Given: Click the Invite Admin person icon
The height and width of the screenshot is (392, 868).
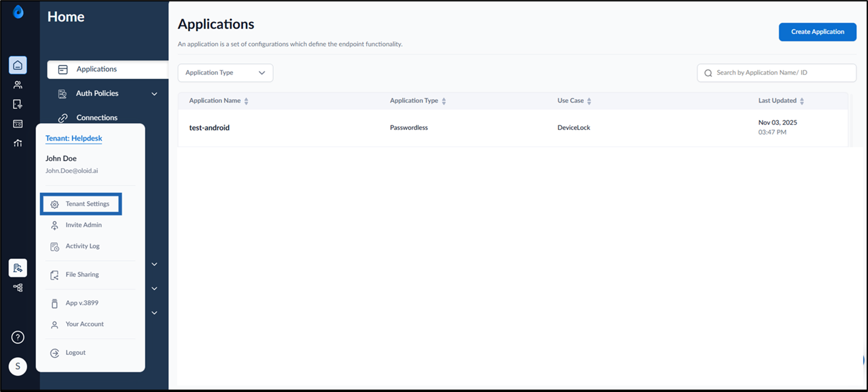Looking at the screenshot, I should (55, 225).
